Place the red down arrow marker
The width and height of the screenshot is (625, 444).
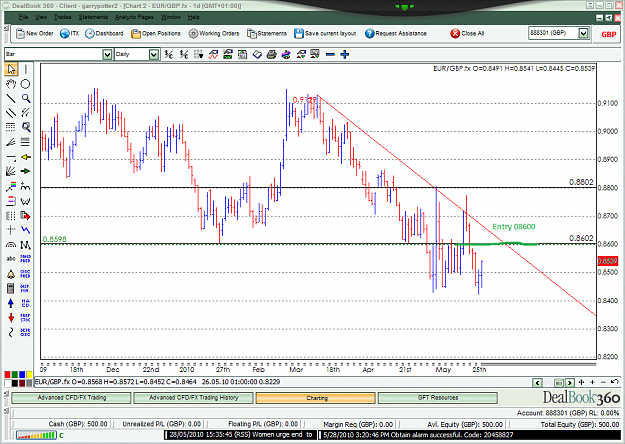click(11, 318)
